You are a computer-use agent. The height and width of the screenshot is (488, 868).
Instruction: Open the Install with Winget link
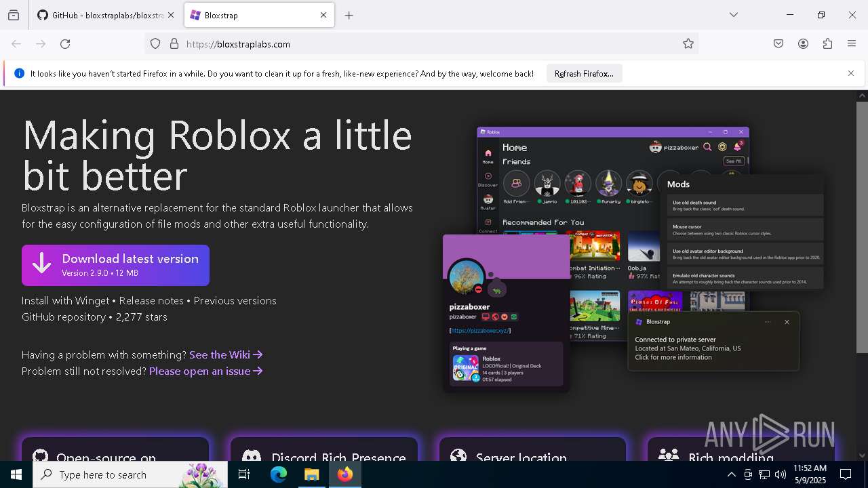[65, 300]
